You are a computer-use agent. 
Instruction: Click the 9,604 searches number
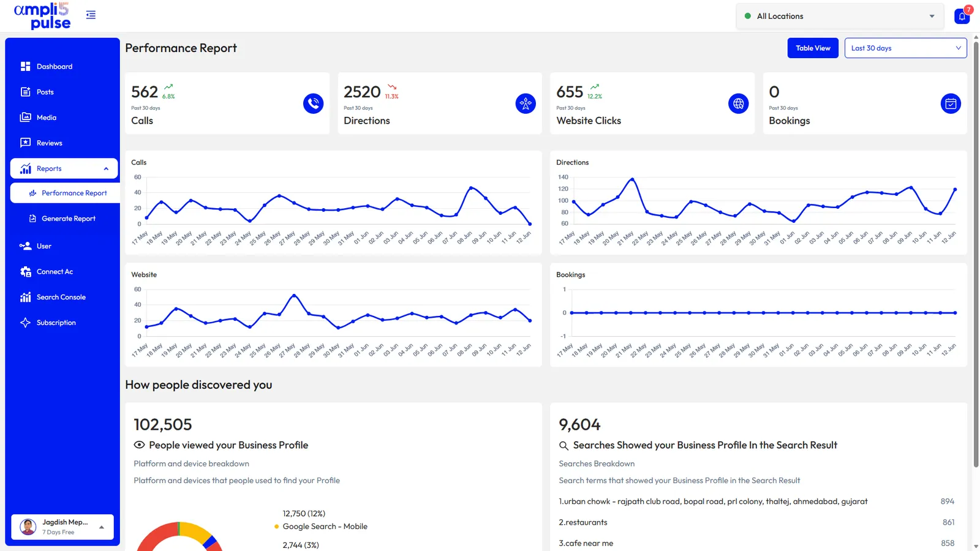(x=579, y=424)
